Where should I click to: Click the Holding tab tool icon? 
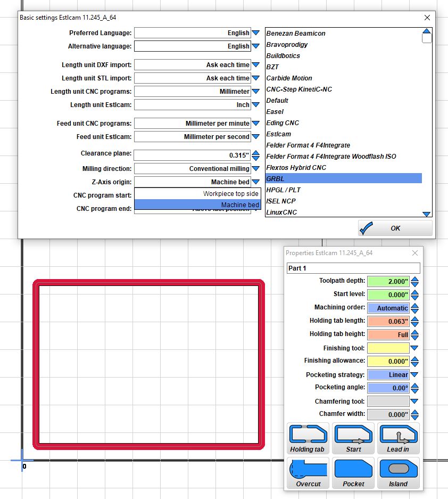[308, 438]
